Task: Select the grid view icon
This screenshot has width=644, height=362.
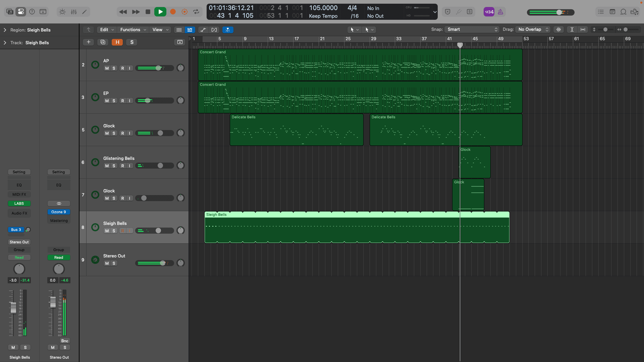Action: [179, 30]
